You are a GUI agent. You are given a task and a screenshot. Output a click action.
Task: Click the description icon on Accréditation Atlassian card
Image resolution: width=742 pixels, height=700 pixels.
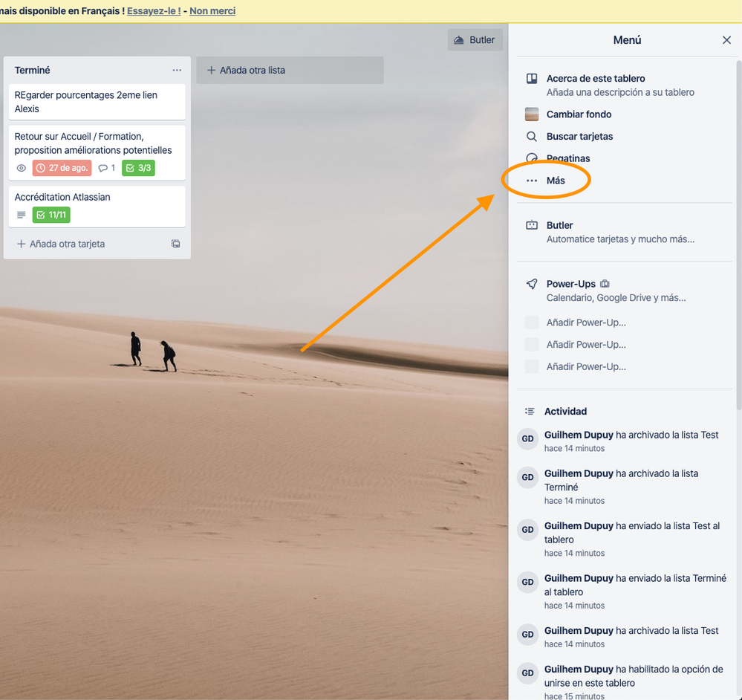(x=22, y=215)
